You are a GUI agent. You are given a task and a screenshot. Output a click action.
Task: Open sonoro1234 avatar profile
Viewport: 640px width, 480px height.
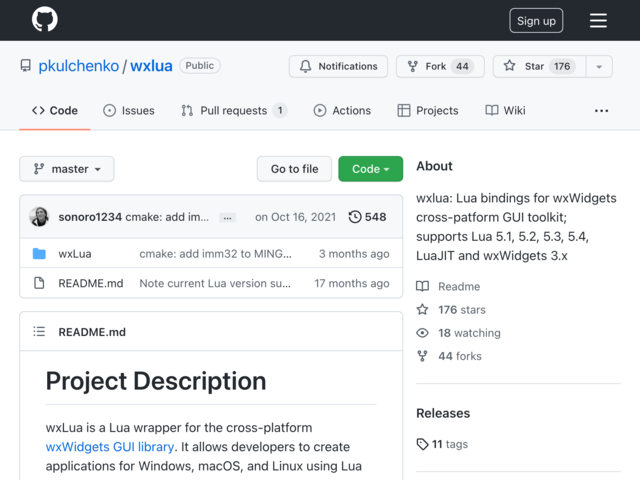click(39, 217)
